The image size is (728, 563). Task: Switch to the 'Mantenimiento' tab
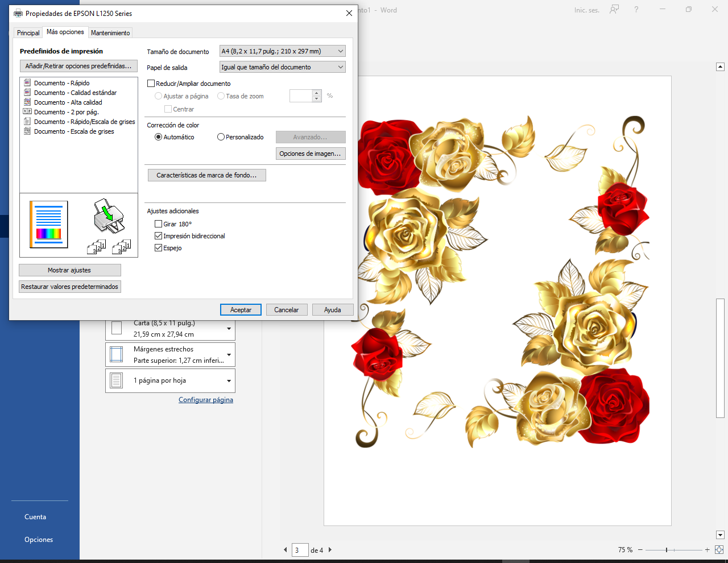[110, 33]
